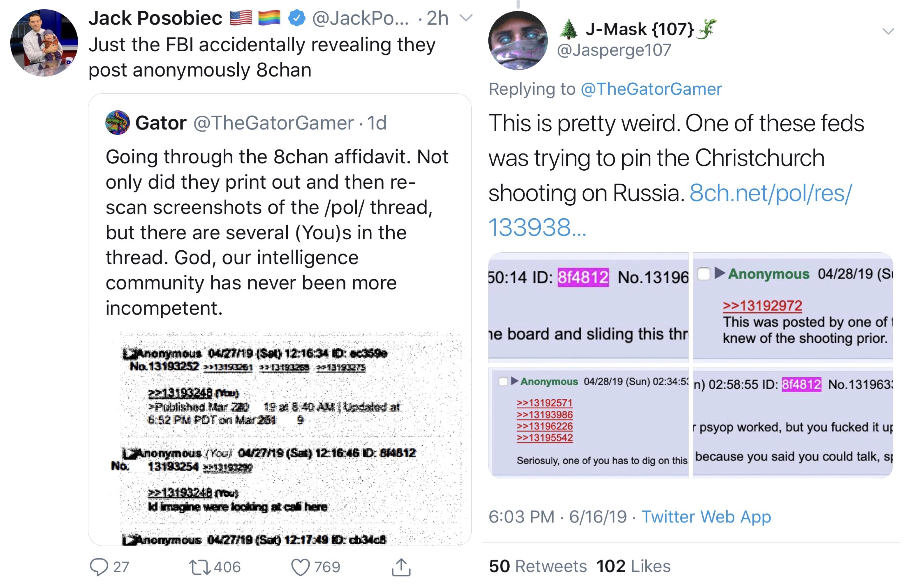The height and width of the screenshot is (588, 905).
Task: Click the @TheGatorGamer reply mention
Action: click(651, 89)
